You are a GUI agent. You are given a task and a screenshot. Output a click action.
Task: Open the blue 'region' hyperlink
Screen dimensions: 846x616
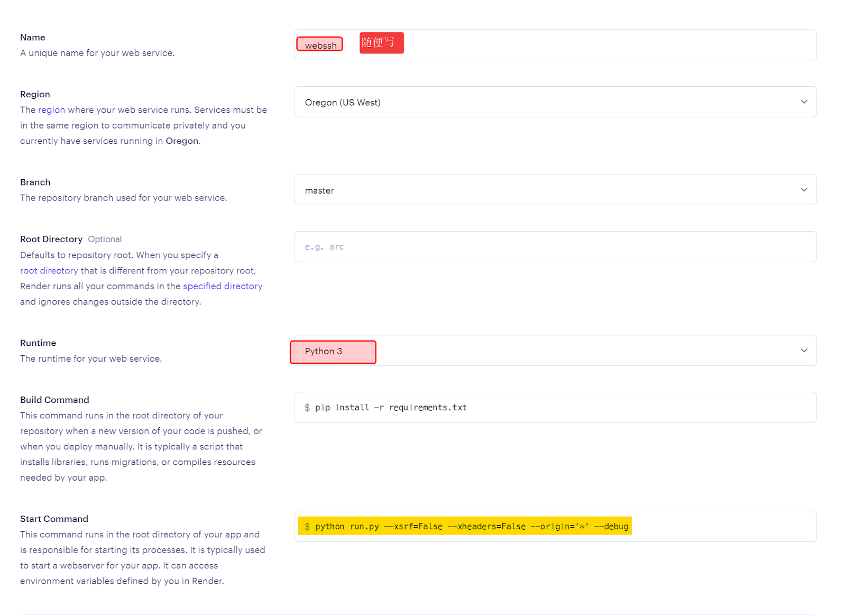pos(51,110)
